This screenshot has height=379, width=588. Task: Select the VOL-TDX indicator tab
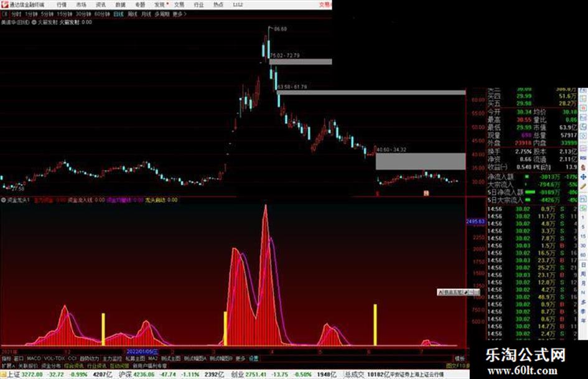[54, 358]
